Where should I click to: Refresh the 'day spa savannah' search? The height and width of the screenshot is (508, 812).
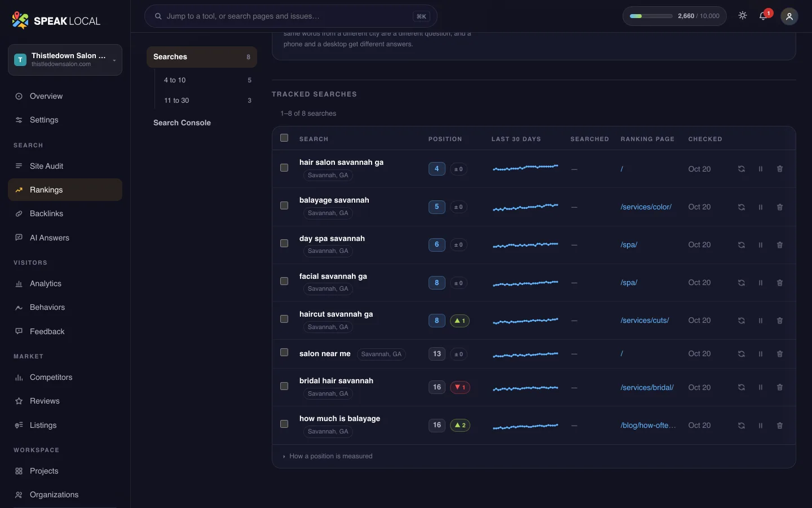tap(742, 245)
